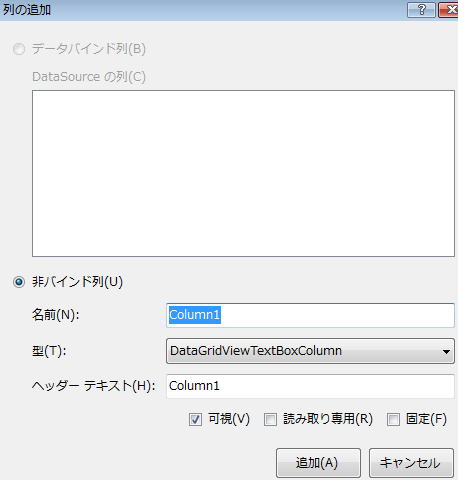Click the DataSource の列(C) label
This screenshot has width=458, height=480.
click(x=89, y=77)
